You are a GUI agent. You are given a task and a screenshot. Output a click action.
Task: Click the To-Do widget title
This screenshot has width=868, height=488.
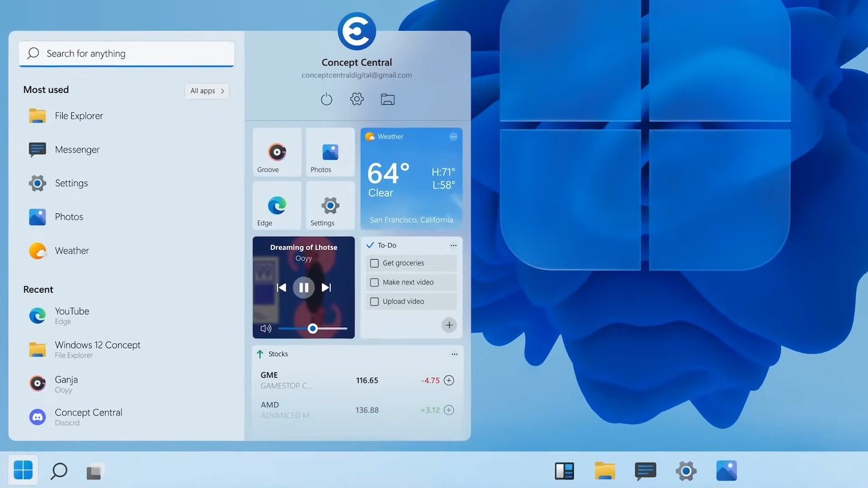click(x=387, y=245)
